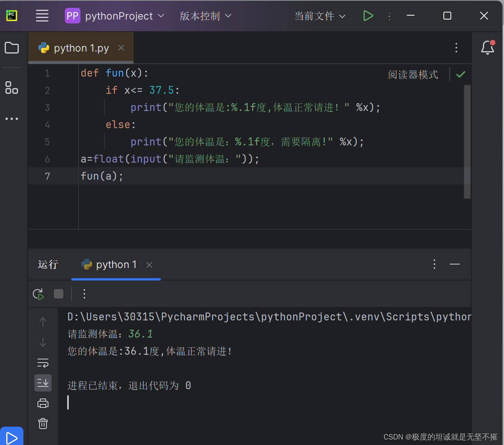The image size is (504, 445).
Task: Enable 阅读器模式 reader mode
Action: 413,74
